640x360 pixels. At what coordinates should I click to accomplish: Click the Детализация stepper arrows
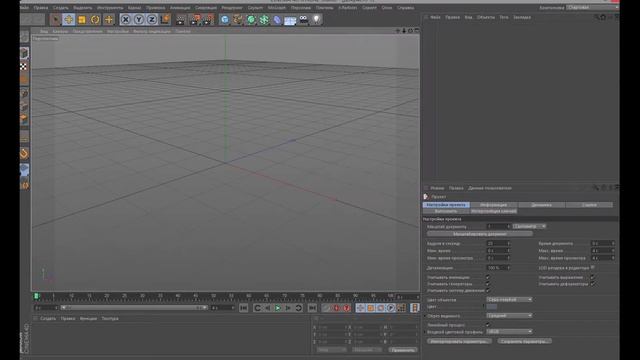(509, 268)
